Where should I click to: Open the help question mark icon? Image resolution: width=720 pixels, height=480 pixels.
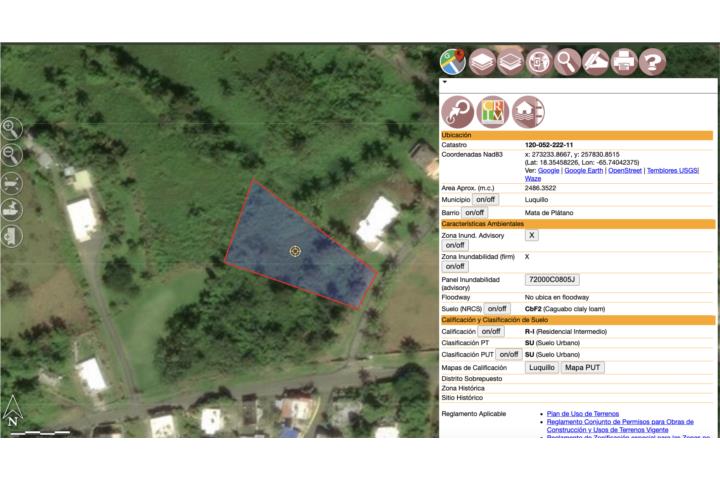(652, 61)
